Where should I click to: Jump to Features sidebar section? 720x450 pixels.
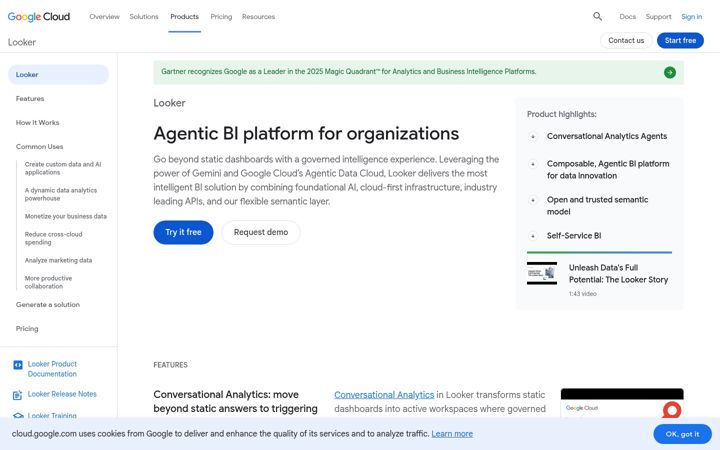tap(30, 99)
